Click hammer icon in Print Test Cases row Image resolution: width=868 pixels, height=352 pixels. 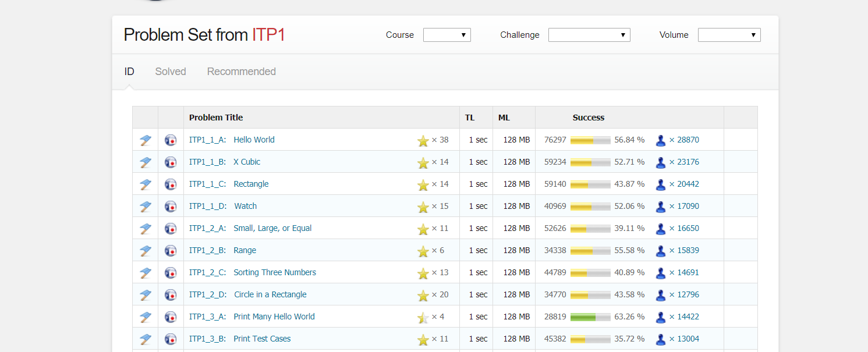click(146, 339)
